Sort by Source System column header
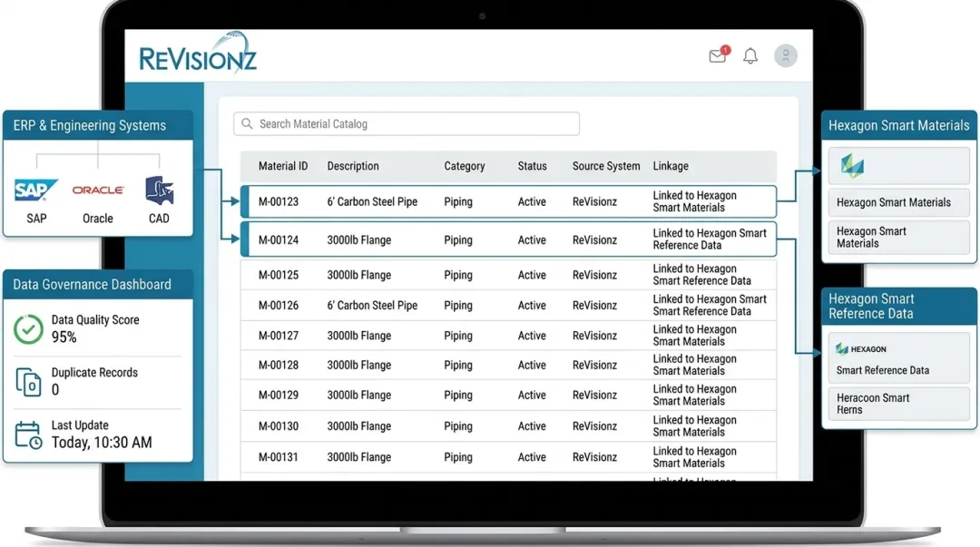This screenshot has width=980, height=547. [606, 166]
